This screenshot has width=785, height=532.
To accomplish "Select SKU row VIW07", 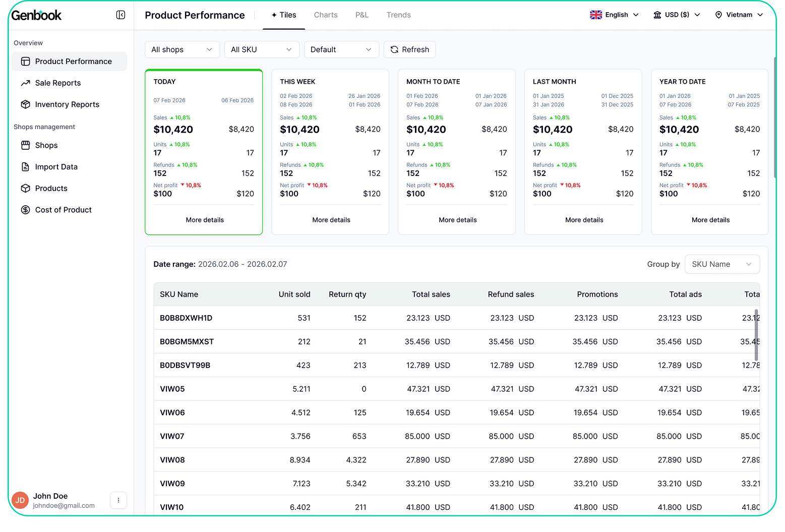I will tap(456, 436).
